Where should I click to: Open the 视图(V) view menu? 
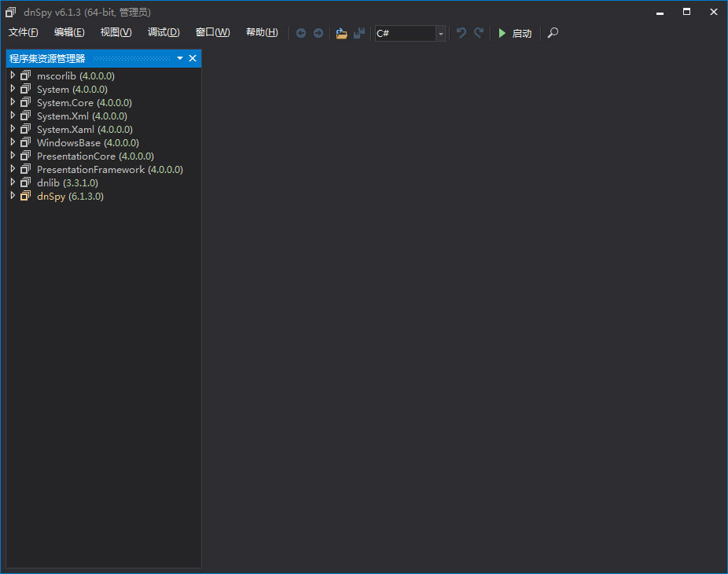(115, 32)
